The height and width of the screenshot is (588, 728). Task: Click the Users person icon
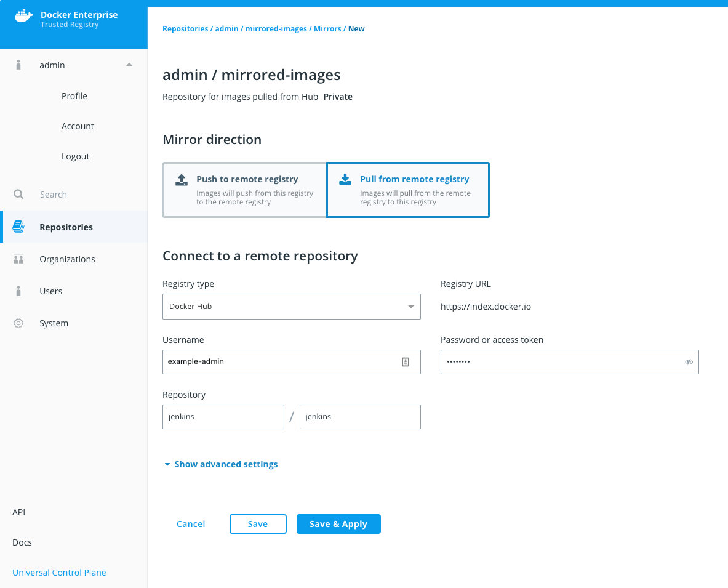tap(18, 291)
